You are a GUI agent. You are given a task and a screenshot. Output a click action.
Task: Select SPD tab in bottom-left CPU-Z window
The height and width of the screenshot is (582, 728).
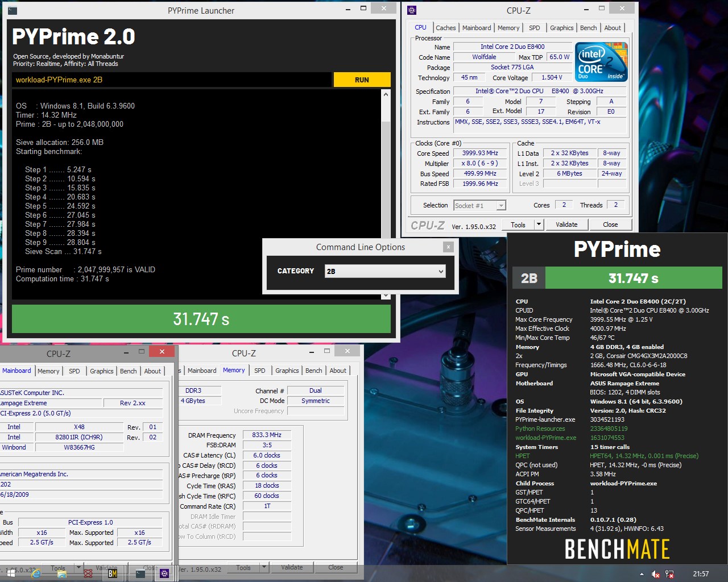coord(75,371)
